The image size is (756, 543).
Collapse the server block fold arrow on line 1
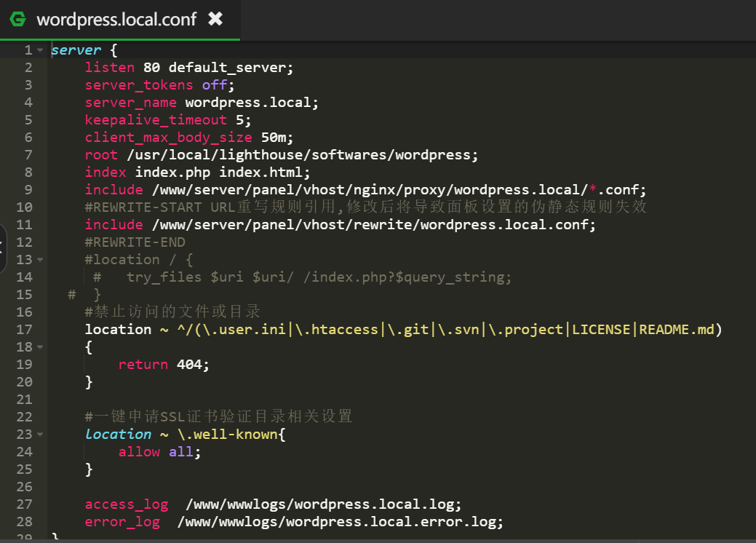coord(40,50)
